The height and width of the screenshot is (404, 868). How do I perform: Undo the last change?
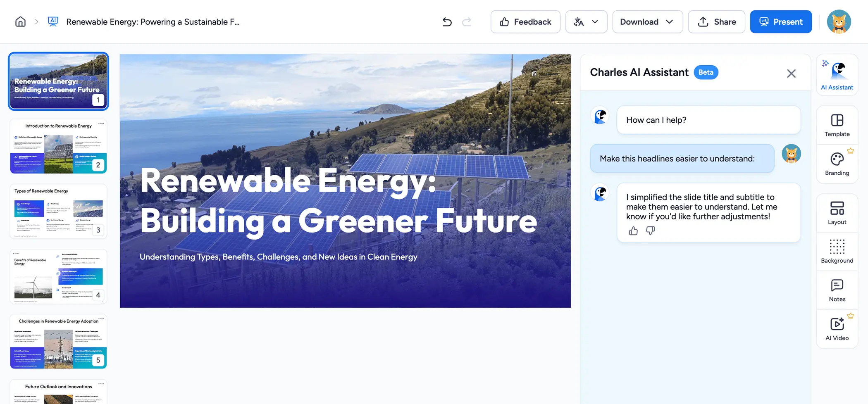click(447, 22)
